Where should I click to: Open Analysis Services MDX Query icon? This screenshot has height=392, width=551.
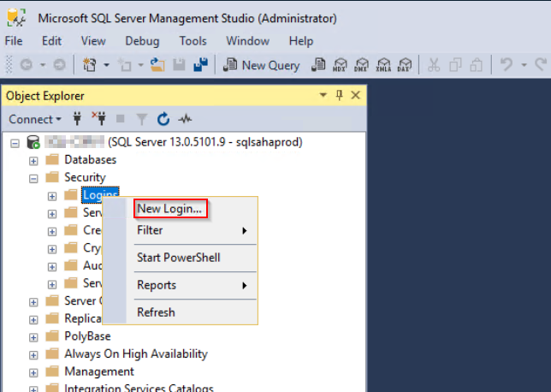pos(340,65)
